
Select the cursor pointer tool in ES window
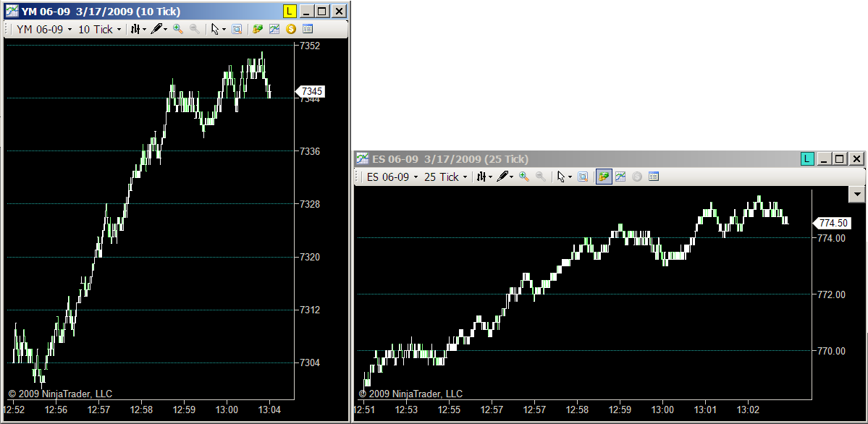point(561,177)
